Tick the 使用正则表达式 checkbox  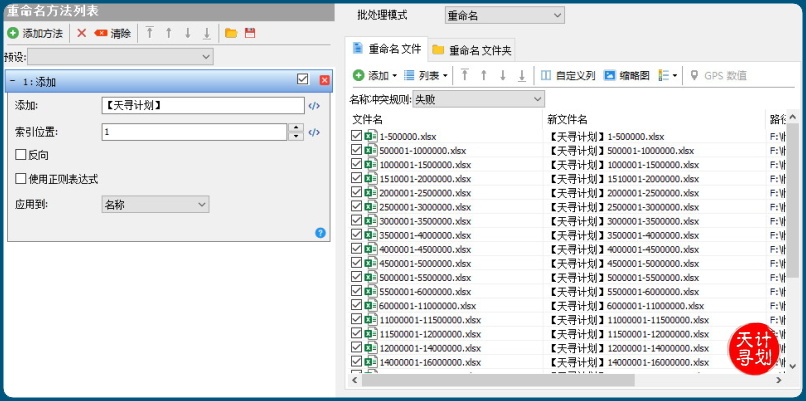pyautogui.click(x=21, y=179)
